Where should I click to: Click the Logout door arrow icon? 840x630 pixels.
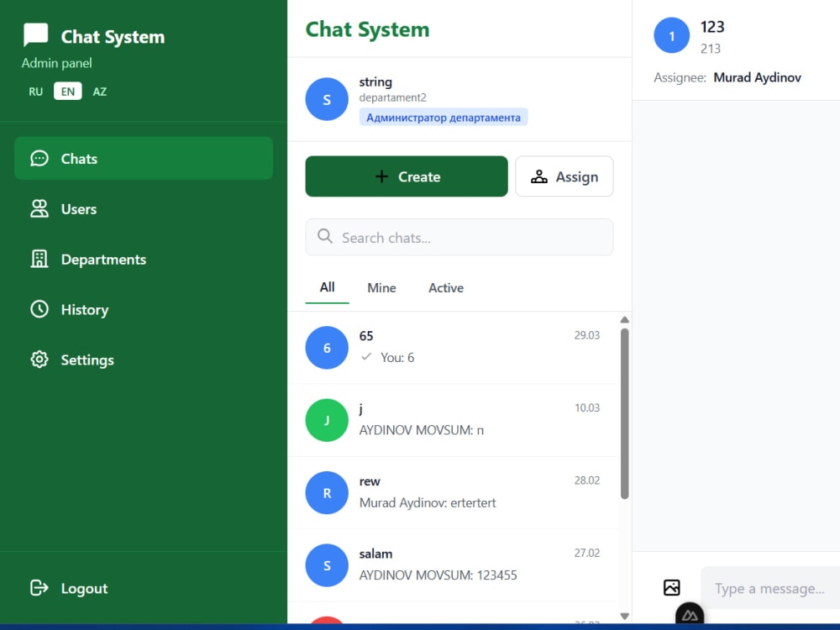pyautogui.click(x=39, y=588)
